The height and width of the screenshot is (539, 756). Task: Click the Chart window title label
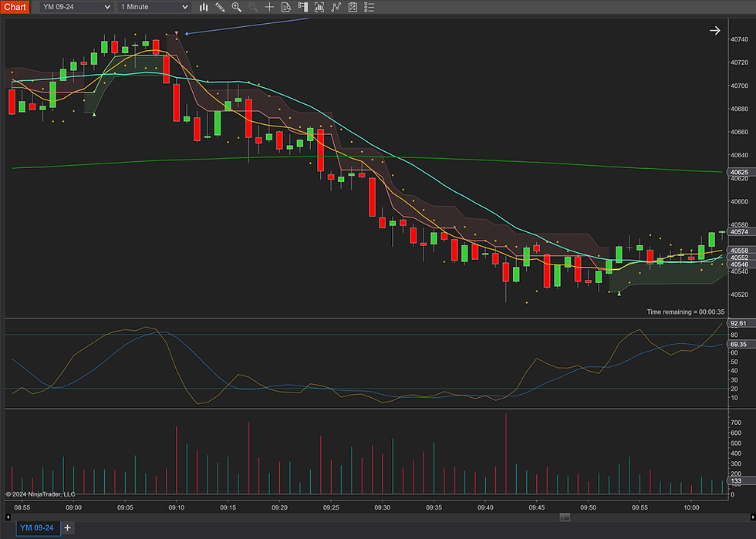15,7
